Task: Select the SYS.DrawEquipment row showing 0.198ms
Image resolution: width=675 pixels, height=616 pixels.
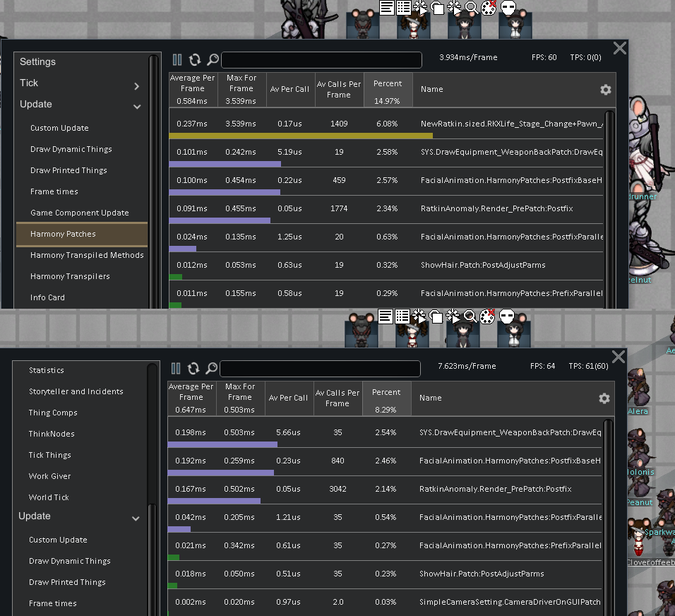Action: (x=385, y=432)
